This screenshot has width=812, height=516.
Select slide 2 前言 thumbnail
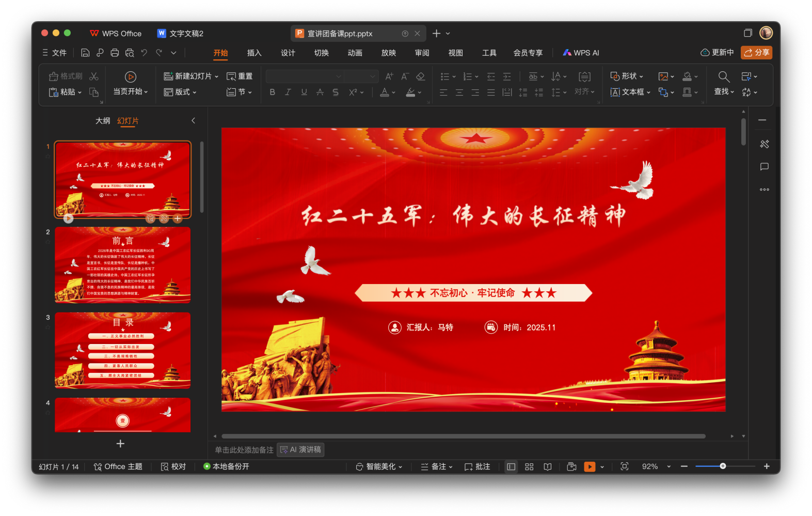[123, 265]
